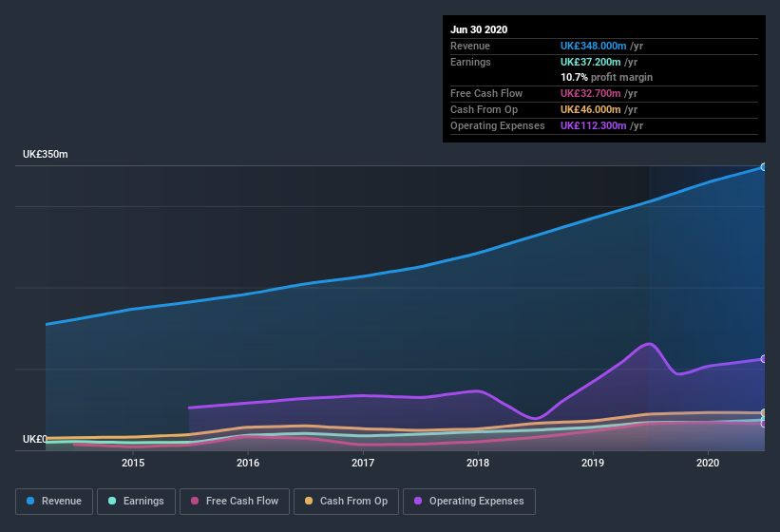Select the Free Cash Flow endpoint marker
This screenshot has width=780, height=532.
[764, 424]
